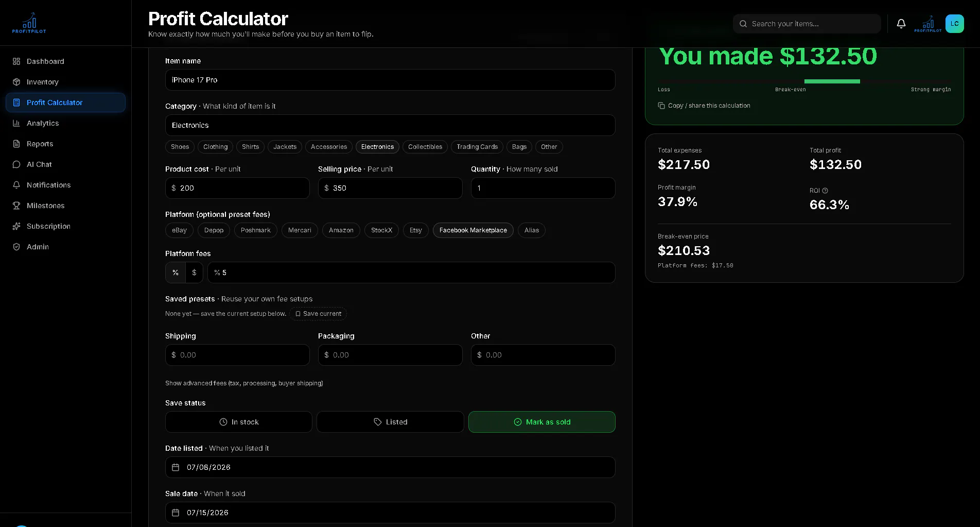The height and width of the screenshot is (527, 980).
Task: Choose the Poshmark platform preset
Action: pyautogui.click(x=255, y=230)
